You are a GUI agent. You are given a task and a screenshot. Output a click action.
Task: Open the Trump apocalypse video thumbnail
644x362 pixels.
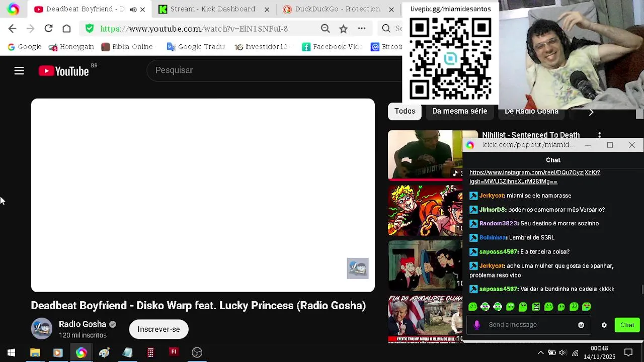pyautogui.click(x=425, y=319)
